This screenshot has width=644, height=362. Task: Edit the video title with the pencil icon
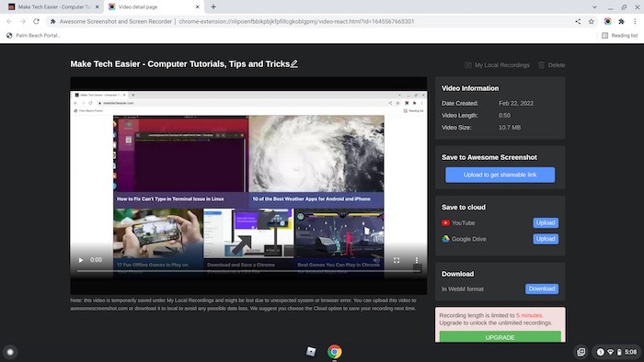click(x=294, y=64)
